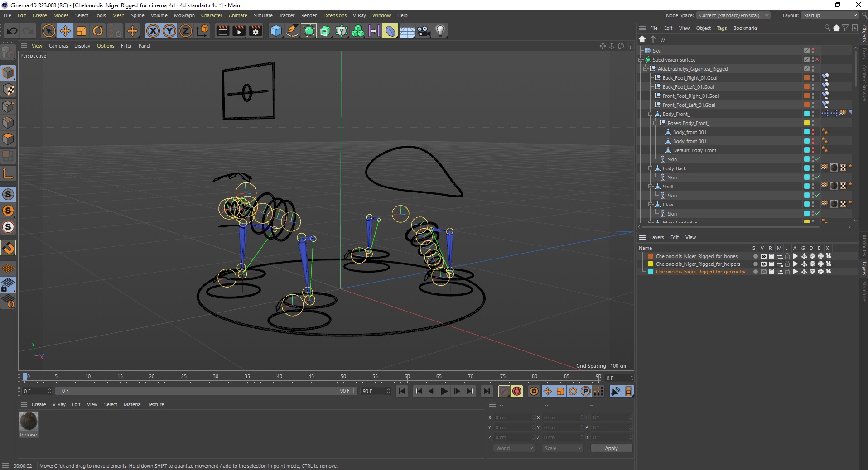Click the start frame 0 F field
Screen dimensions: 868x470
click(x=37, y=391)
